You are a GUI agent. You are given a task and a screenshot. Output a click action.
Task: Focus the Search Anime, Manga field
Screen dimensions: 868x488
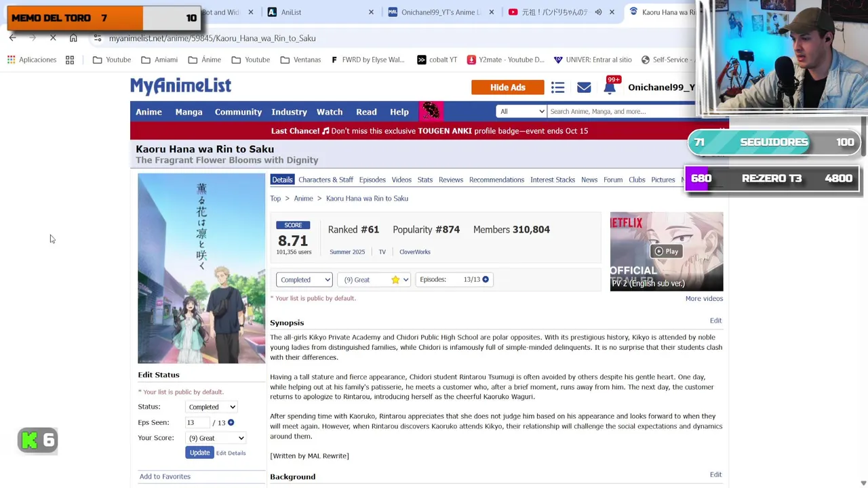[x=620, y=111]
